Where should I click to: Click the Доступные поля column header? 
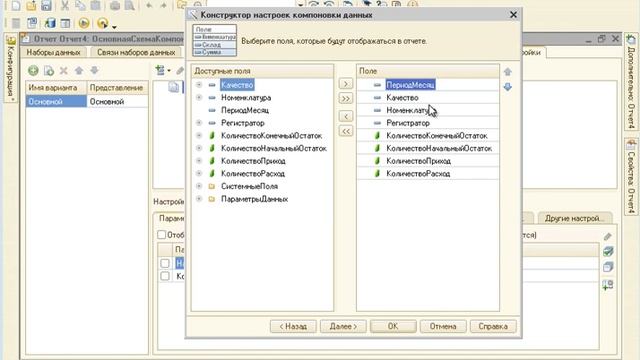[262, 71]
